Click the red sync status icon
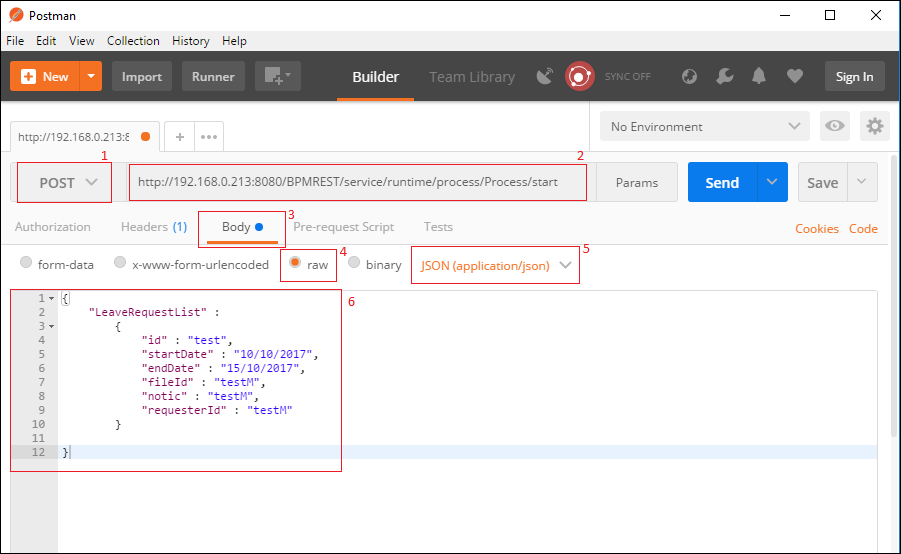 (x=579, y=76)
